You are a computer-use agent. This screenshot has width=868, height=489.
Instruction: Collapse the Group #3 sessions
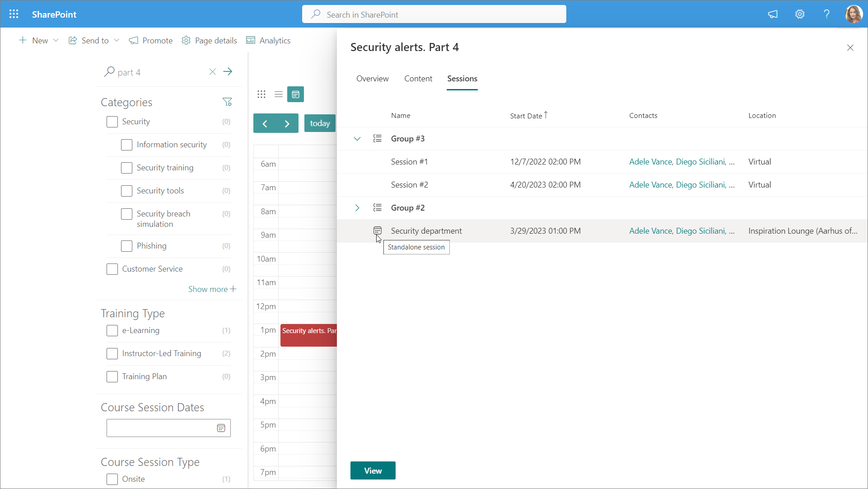pyautogui.click(x=357, y=139)
